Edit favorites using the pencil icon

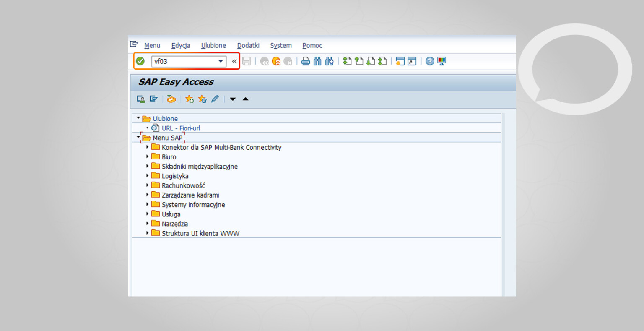click(x=215, y=99)
